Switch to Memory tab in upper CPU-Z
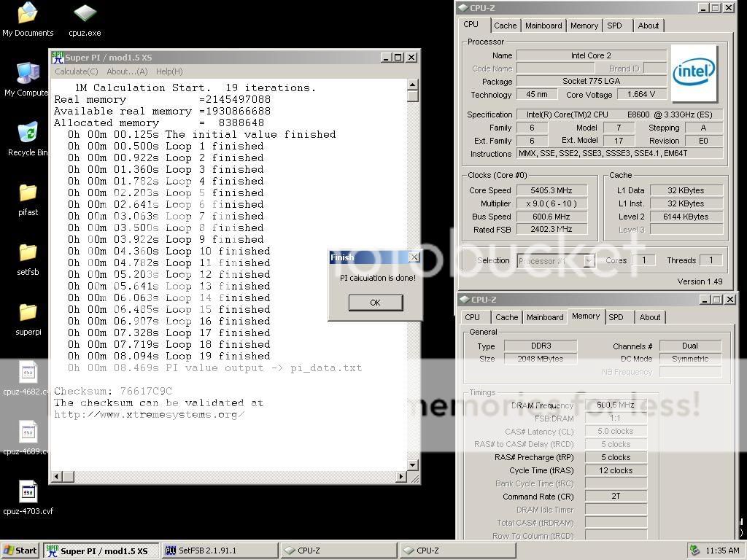 tap(584, 26)
